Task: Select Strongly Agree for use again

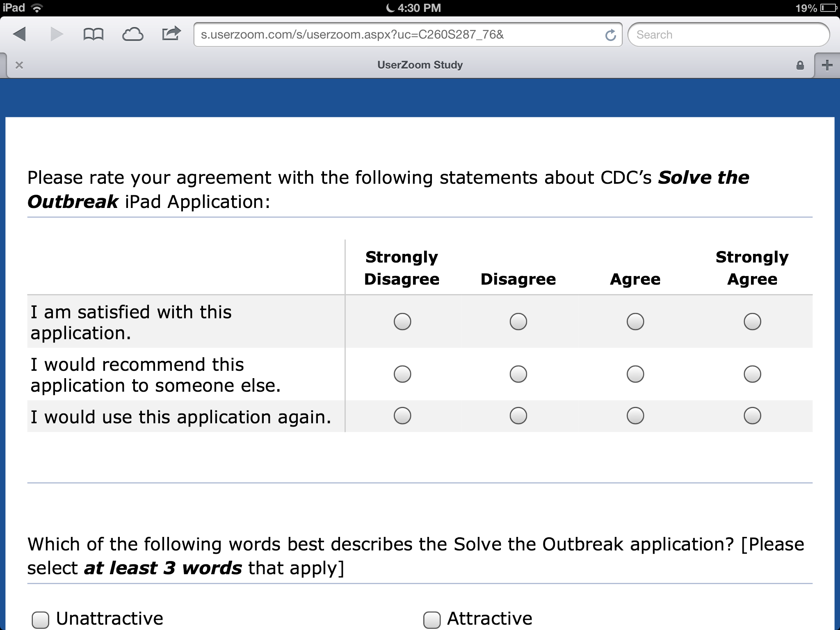Action: point(752,415)
